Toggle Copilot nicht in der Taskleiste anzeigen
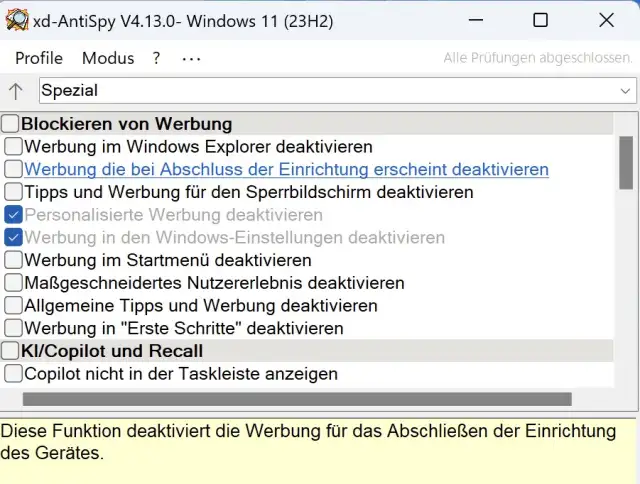 pyautogui.click(x=13, y=374)
